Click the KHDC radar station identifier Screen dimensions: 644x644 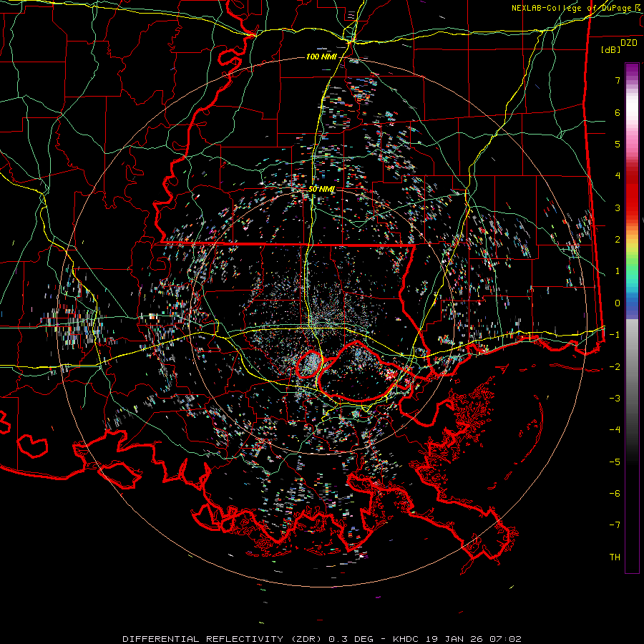[406, 639]
